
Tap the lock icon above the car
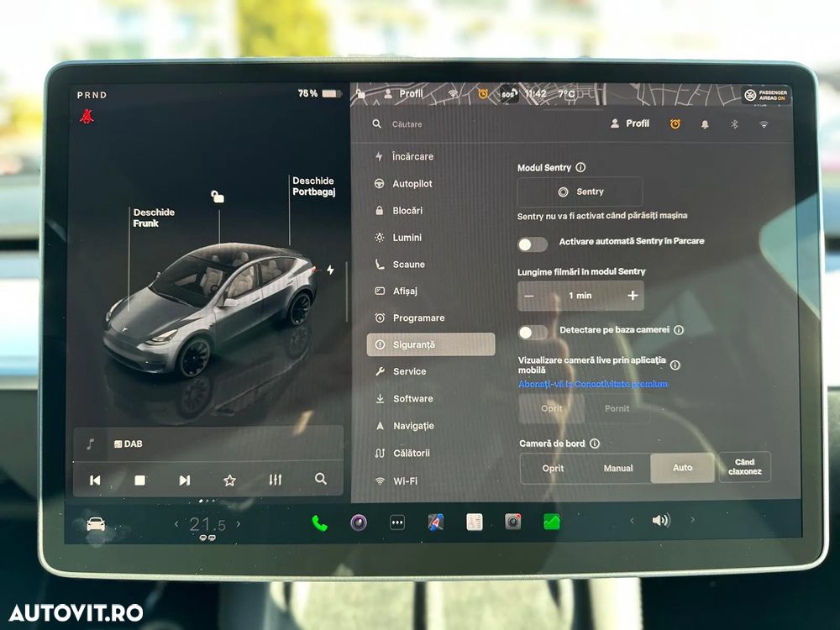[217, 197]
